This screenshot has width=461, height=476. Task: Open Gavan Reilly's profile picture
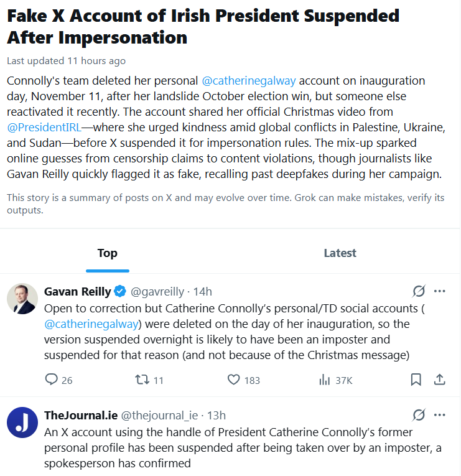point(22,299)
